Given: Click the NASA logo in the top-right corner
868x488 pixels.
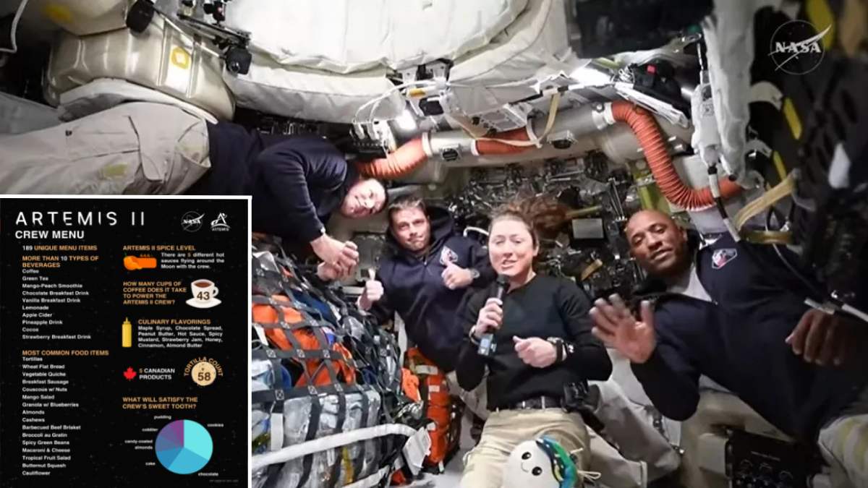Looking at the screenshot, I should (796, 47).
